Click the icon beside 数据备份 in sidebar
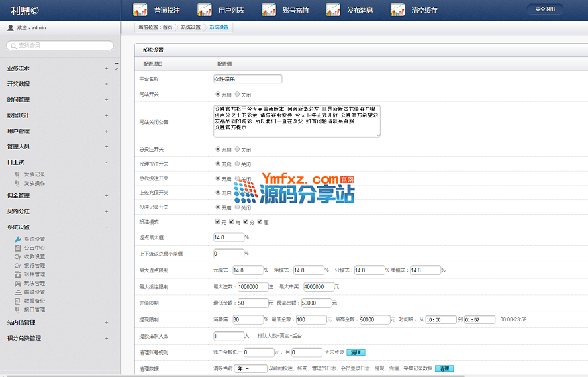 pyautogui.click(x=18, y=301)
